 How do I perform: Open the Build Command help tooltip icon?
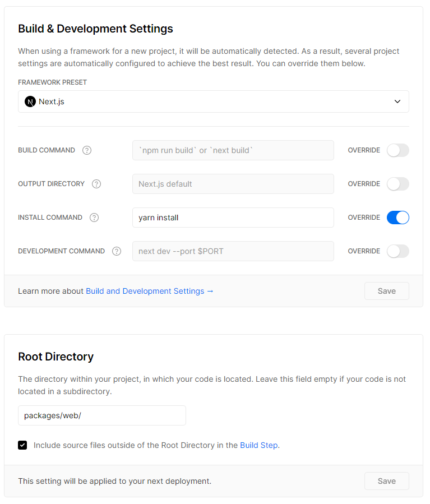[87, 150]
